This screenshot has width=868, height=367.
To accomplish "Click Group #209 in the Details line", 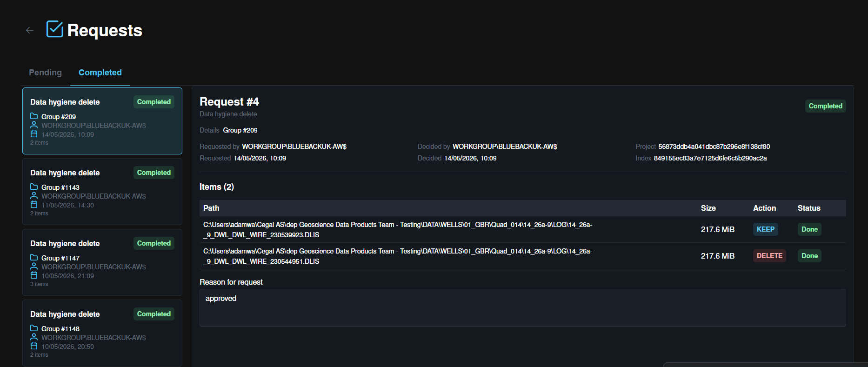I will pos(240,130).
